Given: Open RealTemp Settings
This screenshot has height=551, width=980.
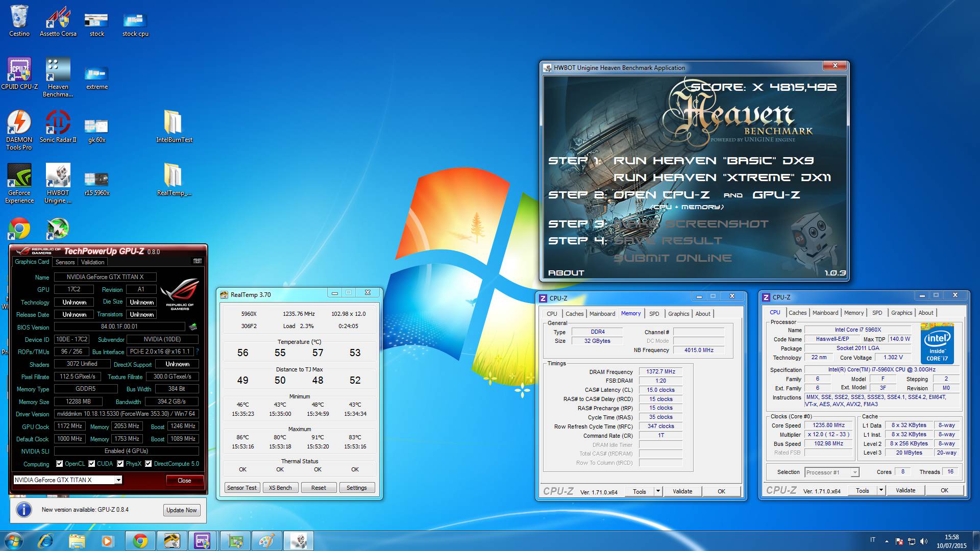Looking at the screenshot, I should [x=357, y=488].
